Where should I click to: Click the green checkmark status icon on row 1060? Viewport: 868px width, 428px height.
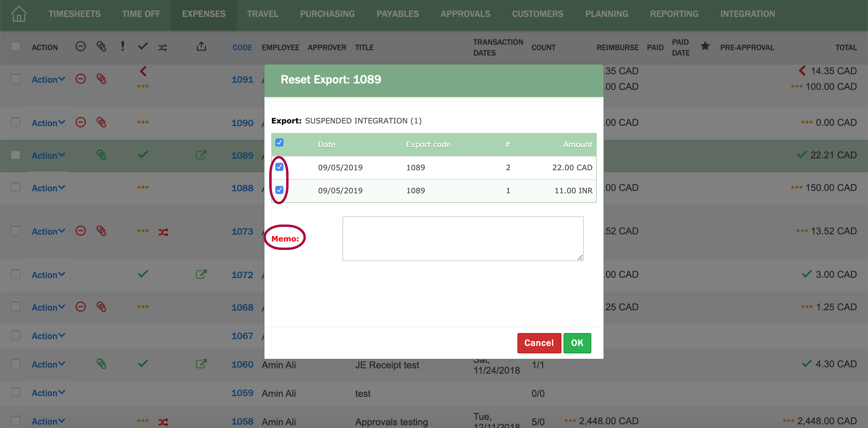142,364
